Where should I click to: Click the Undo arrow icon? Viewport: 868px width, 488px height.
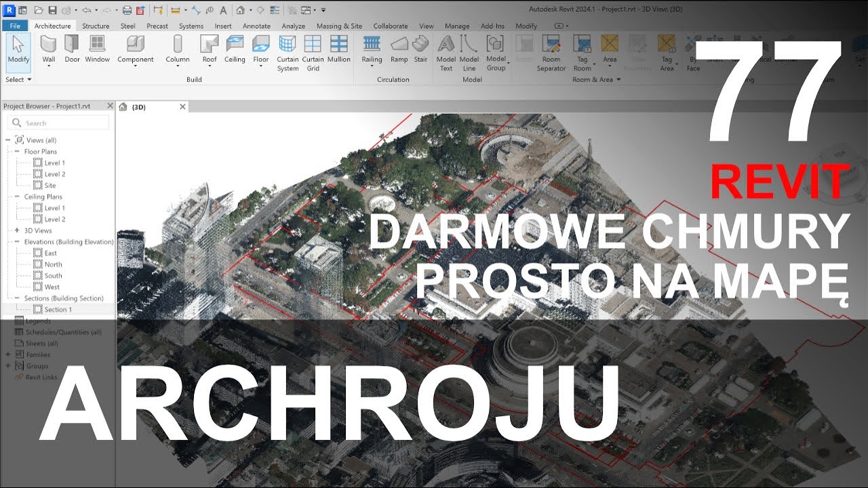click(85, 10)
